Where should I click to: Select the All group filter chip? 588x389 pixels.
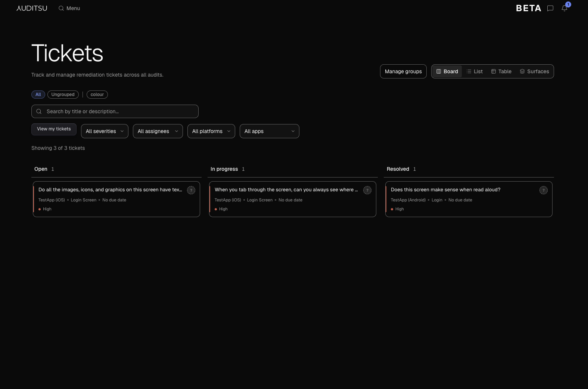(x=38, y=95)
